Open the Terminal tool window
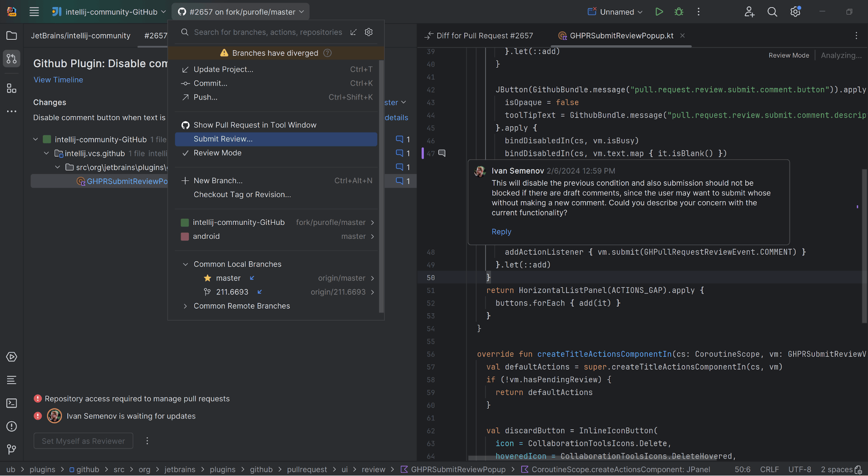The width and height of the screenshot is (868, 476). [12, 403]
